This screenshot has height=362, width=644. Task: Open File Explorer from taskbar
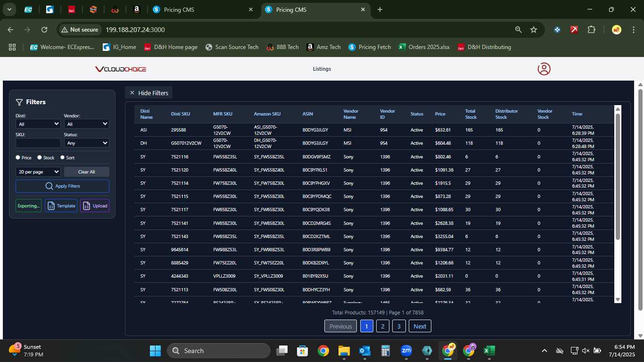[344, 351]
